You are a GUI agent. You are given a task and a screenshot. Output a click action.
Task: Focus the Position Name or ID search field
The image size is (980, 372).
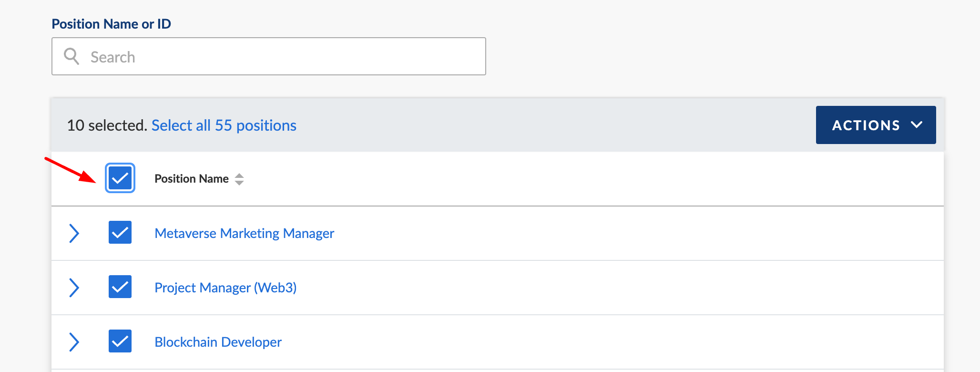(269, 56)
